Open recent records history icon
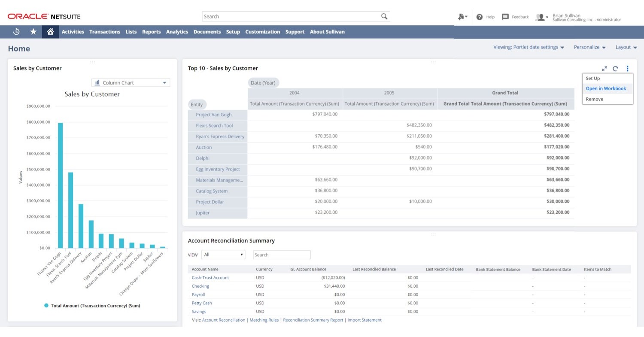The image size is (644, 337). click(x=16, y=31)
